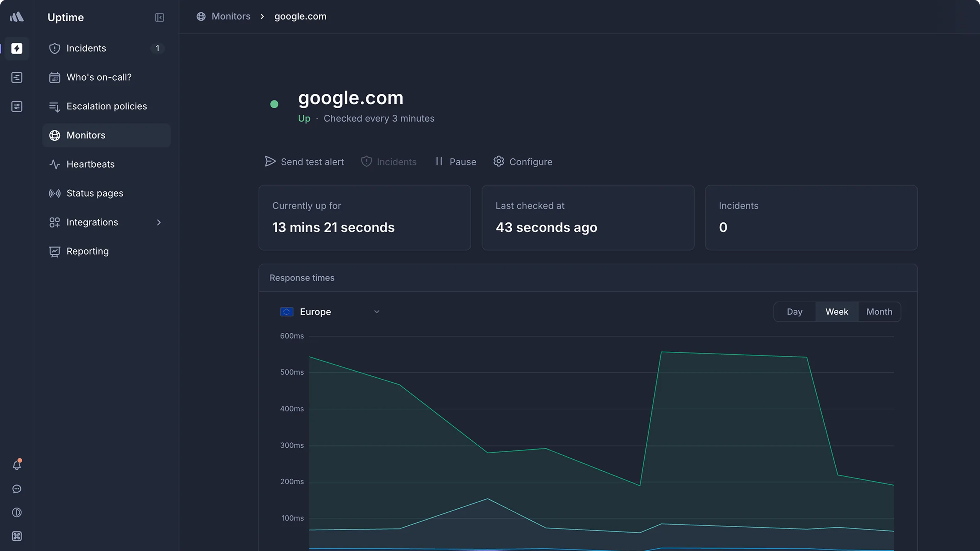Click the Better Stack logo icon

point(17,17)
